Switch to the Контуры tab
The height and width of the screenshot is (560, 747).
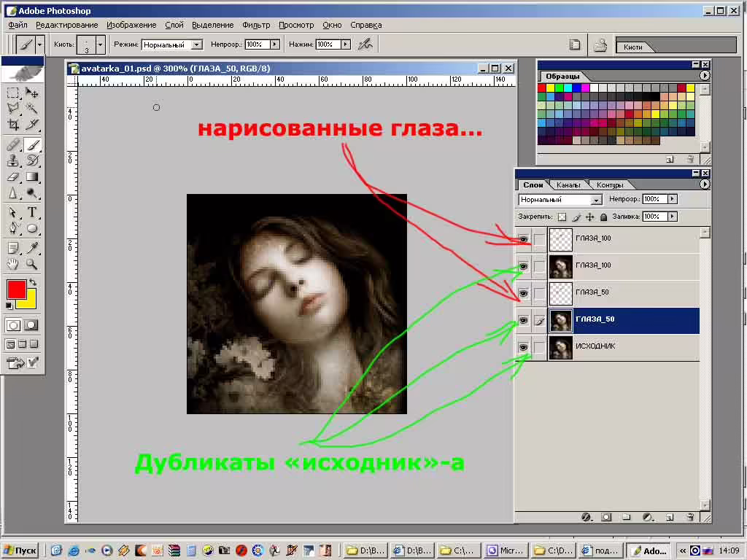point(610,184)
